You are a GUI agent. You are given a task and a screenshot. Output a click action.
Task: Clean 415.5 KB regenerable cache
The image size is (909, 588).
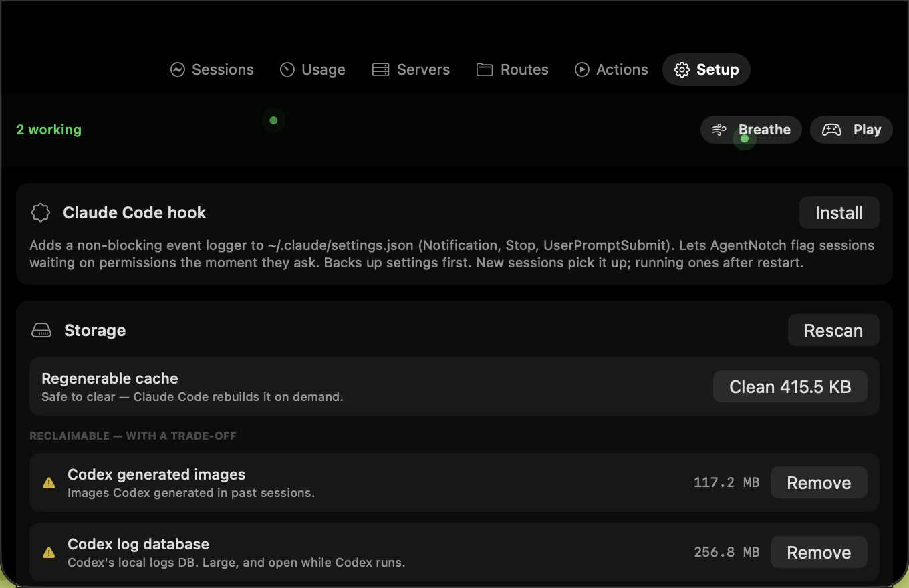coord(790,387)
